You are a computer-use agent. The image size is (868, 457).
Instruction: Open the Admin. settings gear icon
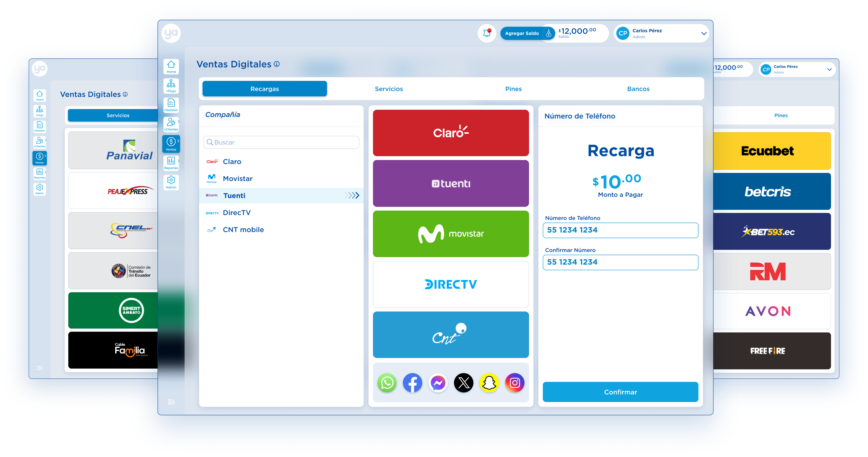pyautogui.click(x=171, y=182)
